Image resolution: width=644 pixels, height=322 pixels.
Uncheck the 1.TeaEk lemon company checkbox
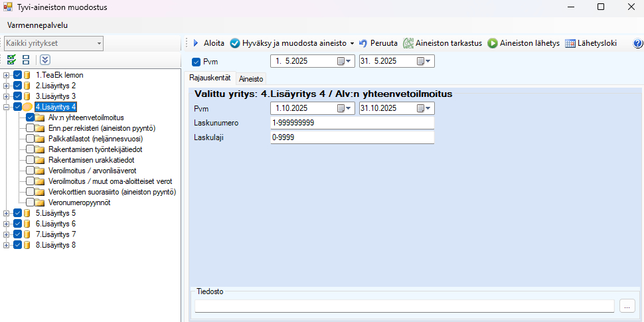coord(18,75)
